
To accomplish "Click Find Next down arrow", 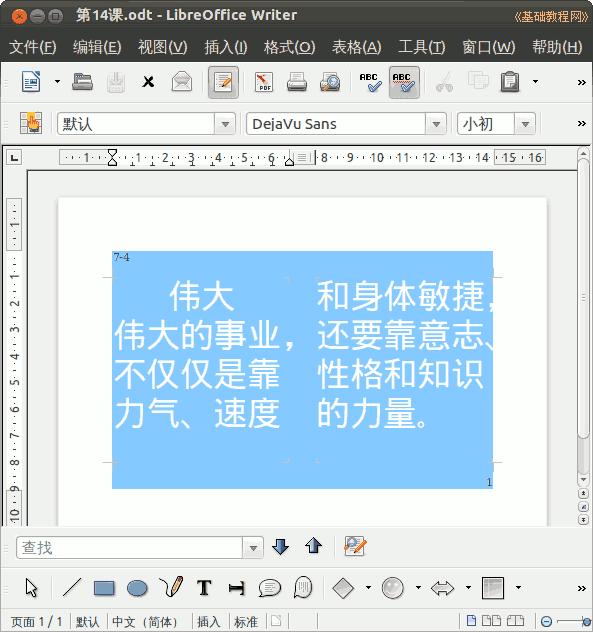I will coord(280,547).
